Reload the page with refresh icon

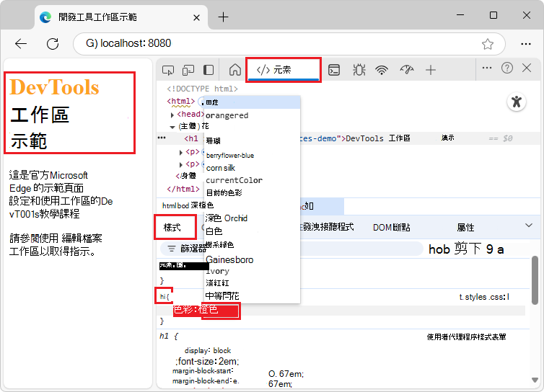tap(53, 44)
